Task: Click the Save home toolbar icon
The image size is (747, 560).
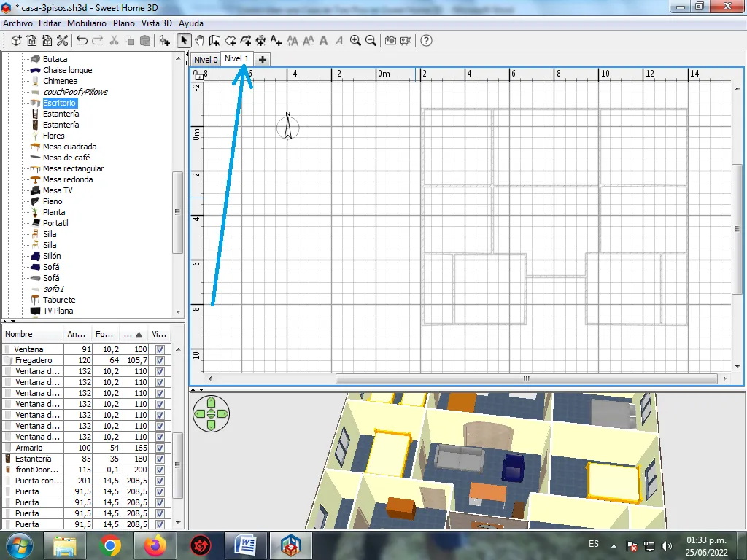Action: coord(47,41)
